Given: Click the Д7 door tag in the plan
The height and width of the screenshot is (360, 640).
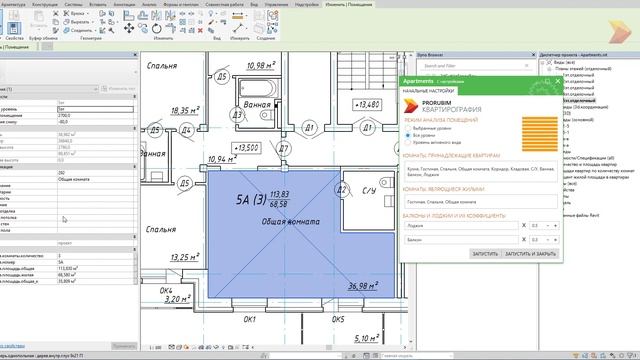Looking at the screenshot, I should (284, 149).
